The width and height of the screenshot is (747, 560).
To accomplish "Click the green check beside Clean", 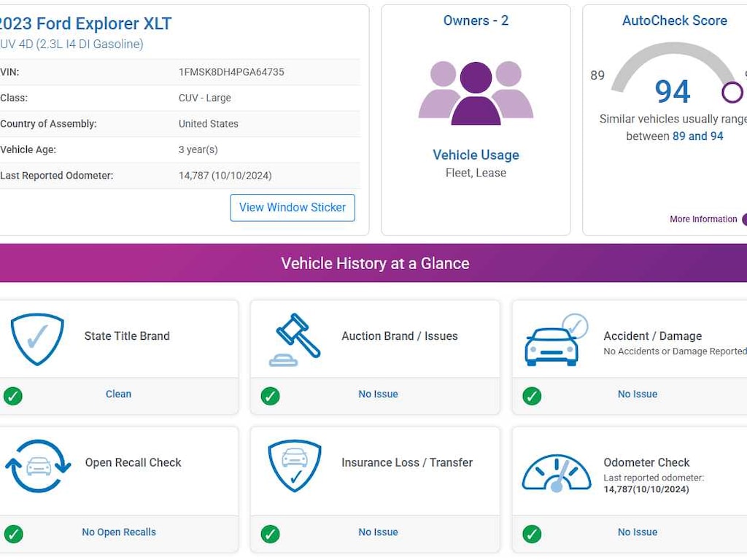I will (13, 396).
